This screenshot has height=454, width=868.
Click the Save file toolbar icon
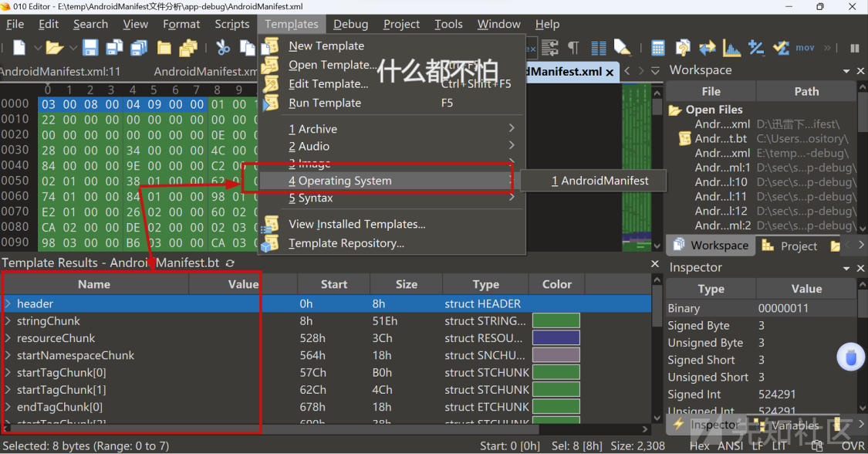click(90, 48)
